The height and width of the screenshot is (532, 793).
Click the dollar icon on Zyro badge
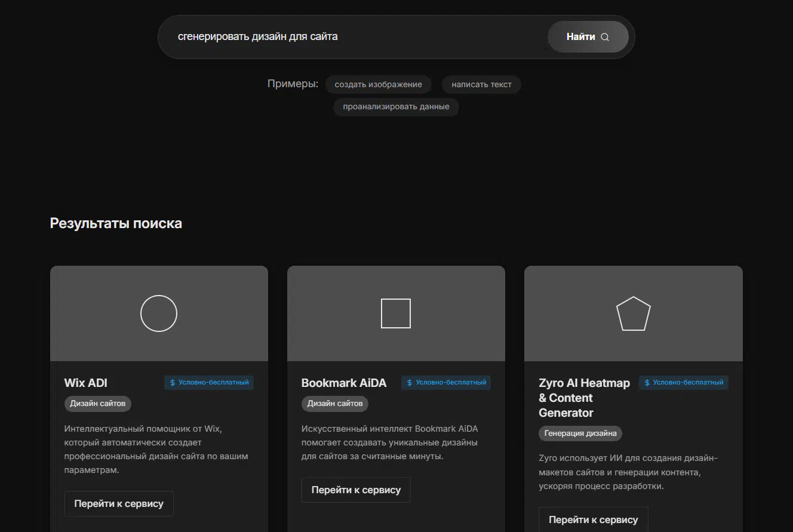pos(647,383)
